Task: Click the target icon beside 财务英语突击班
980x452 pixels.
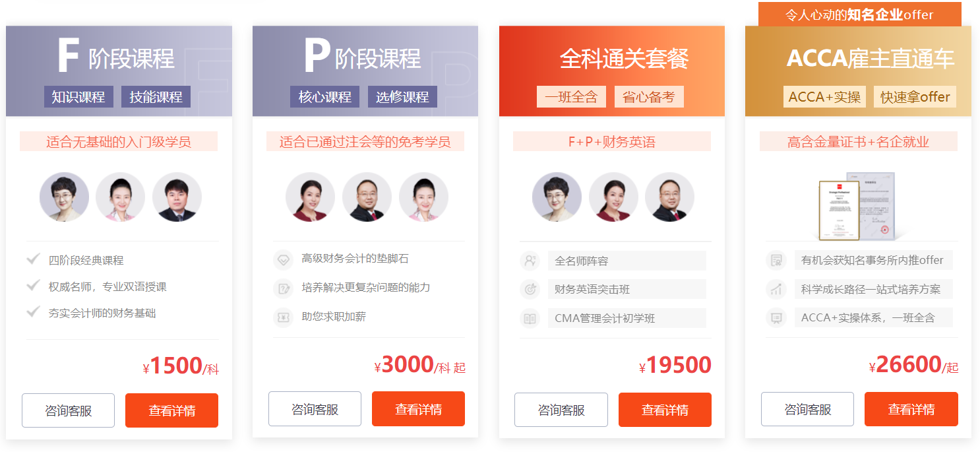Action: (x=530, y=289)
